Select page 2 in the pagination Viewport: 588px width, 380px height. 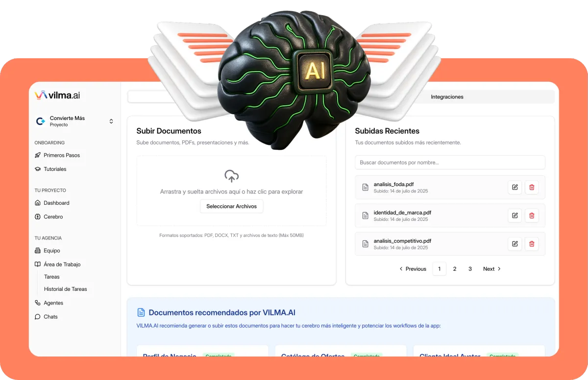455,269
